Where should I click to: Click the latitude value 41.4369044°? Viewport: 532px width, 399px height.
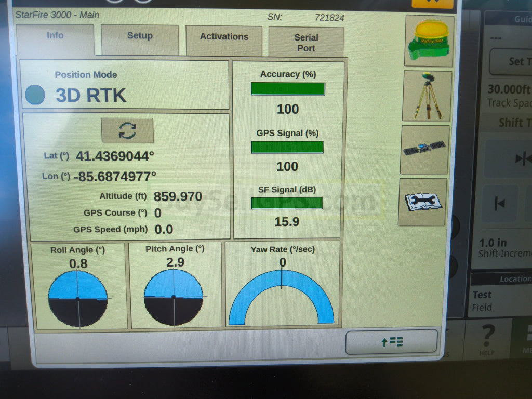tap(115, 156)
